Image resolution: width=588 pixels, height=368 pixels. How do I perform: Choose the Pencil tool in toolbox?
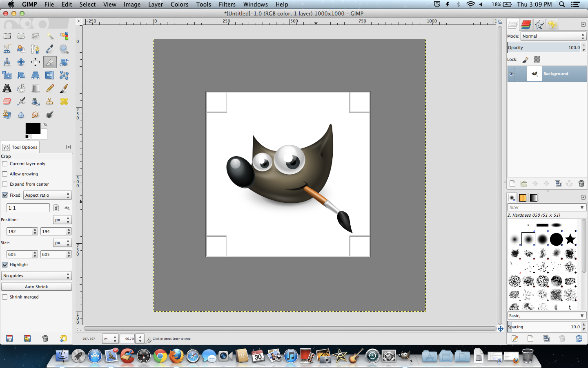click(x=50, y=88)
